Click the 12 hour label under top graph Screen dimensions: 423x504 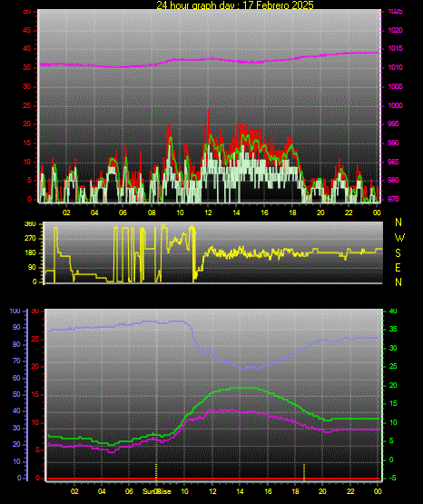[x=208, y=212]
